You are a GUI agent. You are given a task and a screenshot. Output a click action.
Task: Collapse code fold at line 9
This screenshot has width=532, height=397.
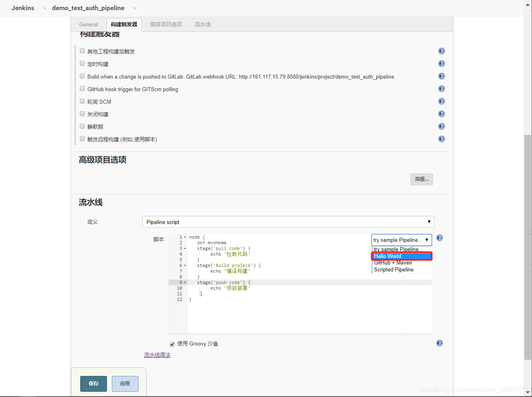tap(185, 282)
